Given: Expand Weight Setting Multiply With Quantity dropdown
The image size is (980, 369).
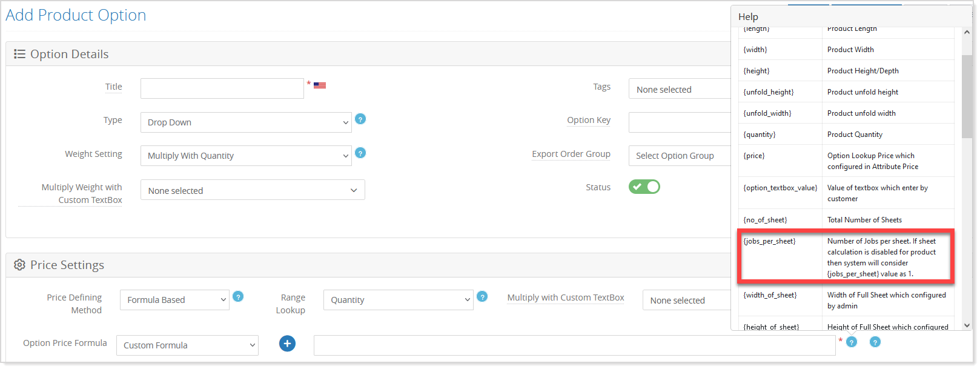Looking at the screenshot, I should tap(245, 156).
